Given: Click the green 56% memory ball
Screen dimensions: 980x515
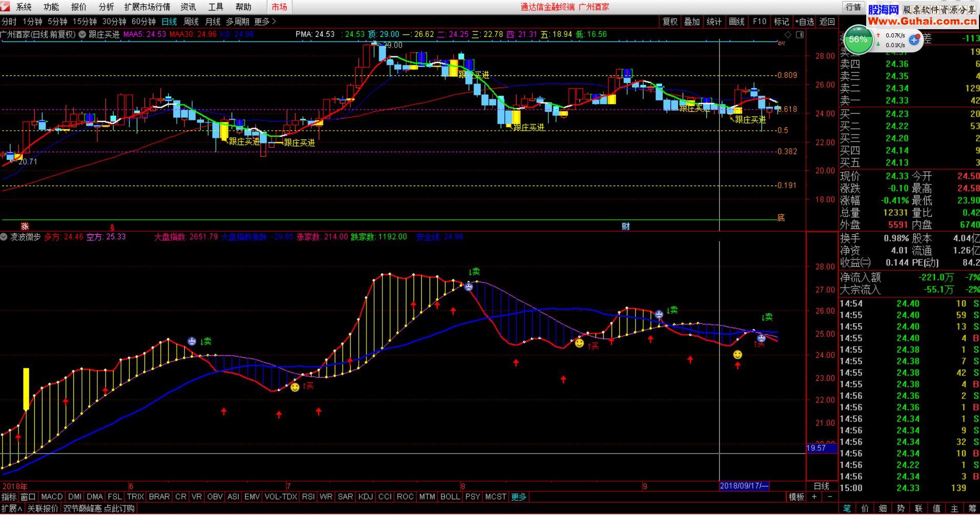Looking at the screenshot, I should coord(858,39).
